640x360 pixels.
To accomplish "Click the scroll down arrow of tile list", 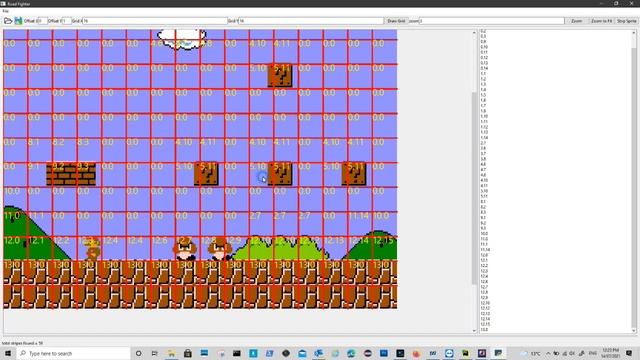I will point(634,331).
